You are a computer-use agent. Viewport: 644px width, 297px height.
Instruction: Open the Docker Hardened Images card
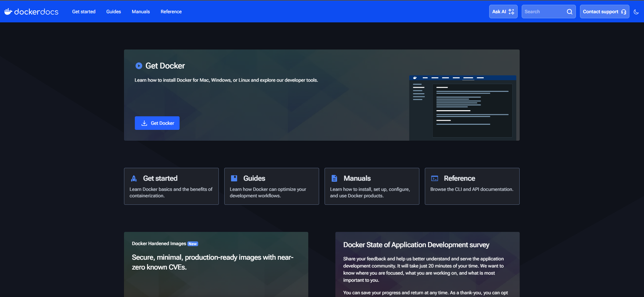click(x=216, y=262)
